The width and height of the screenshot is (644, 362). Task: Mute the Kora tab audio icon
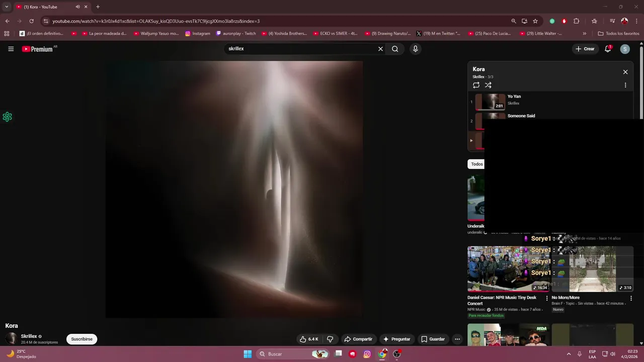click(x=77, y=7)
